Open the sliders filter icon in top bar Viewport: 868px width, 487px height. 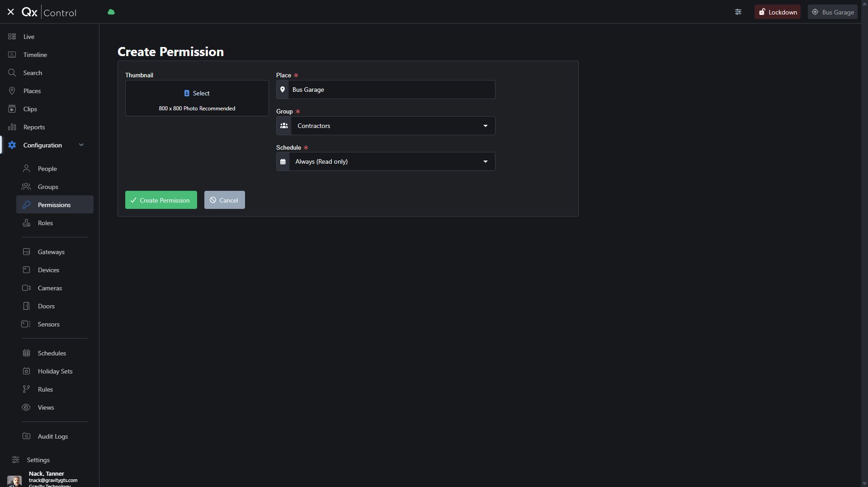point(738,12)
